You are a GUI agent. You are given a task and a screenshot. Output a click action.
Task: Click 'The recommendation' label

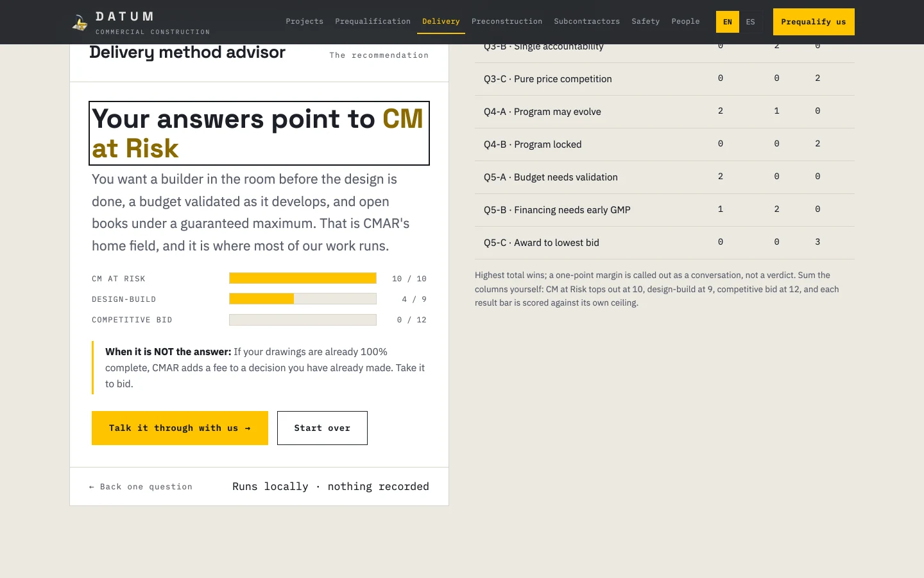(379, 55)
